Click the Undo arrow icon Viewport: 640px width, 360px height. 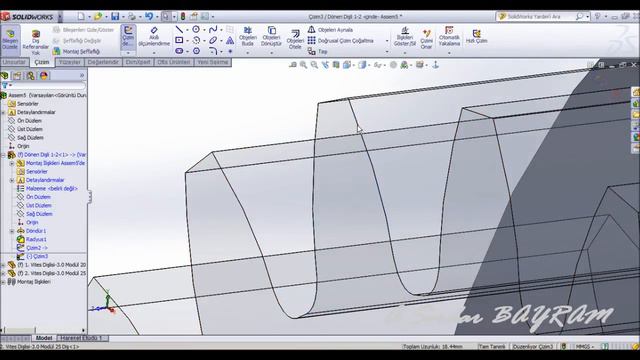pos(149,16)
